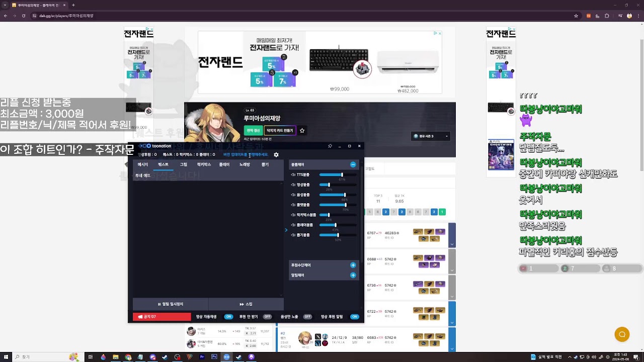Adjust the 럭키박스볼륨 slider
Image resolution: width=644 pixels, height=362 pixels.
point(338,215)
